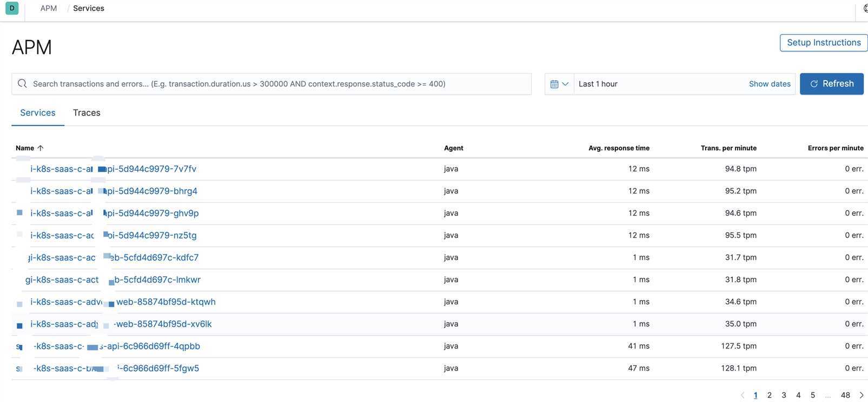Click the Name sort ascending arrow
The image size is (868, 402).
coord(41,148)
